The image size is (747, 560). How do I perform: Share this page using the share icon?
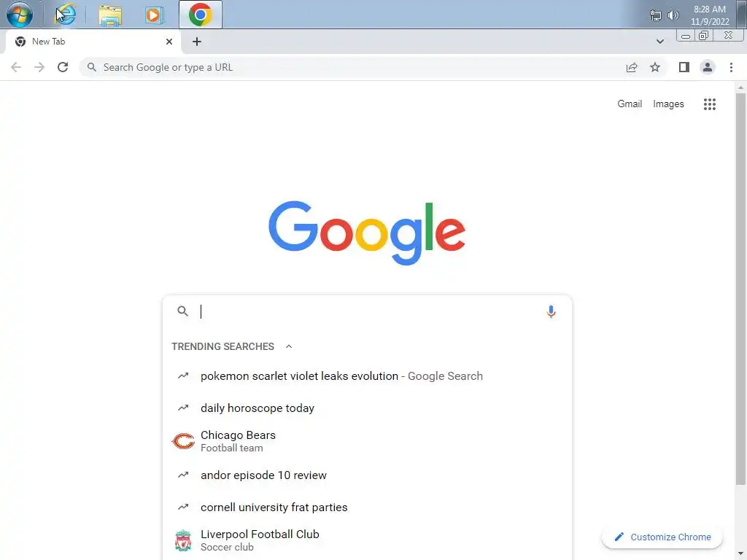(632, 67)
